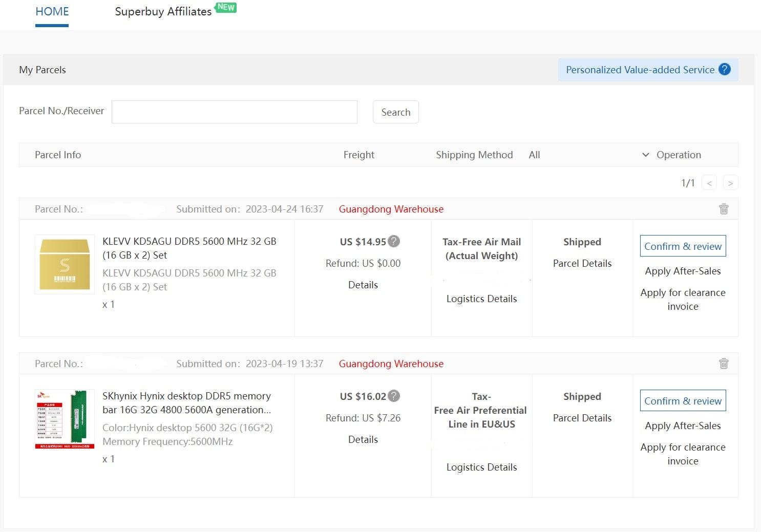Go to next page arrow
This screenshot has width=761, height=532.
tap(731, 183)
